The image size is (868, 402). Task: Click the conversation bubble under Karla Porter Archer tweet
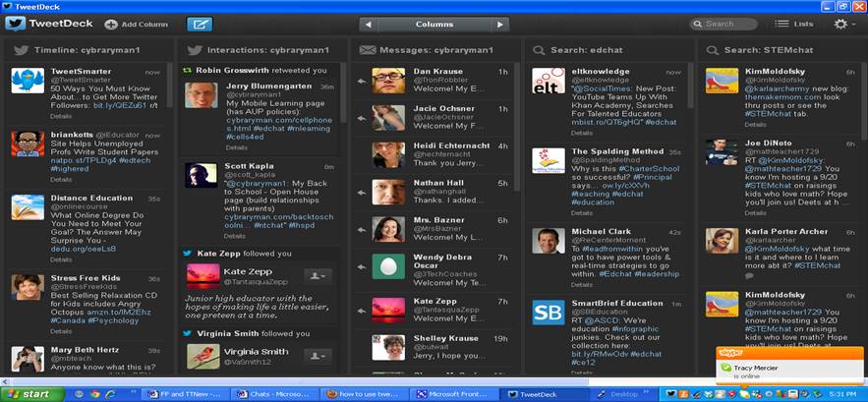pyautogui.click(x=749, y=276)
